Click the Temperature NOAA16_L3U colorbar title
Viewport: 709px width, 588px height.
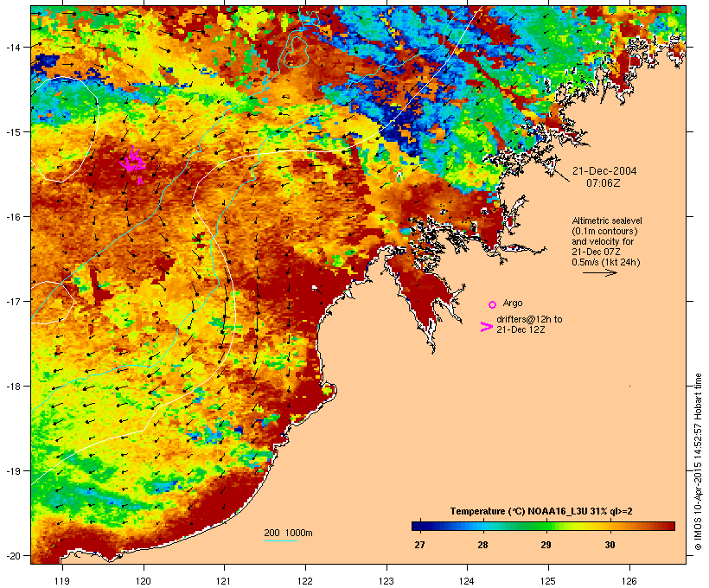(x=541, y=511)
